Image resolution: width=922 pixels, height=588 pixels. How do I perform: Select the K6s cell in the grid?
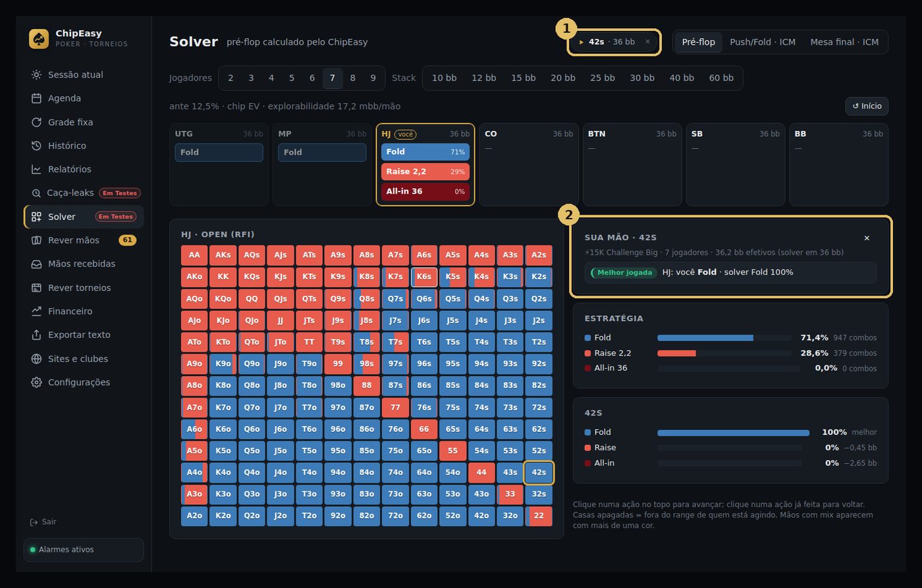424,277
